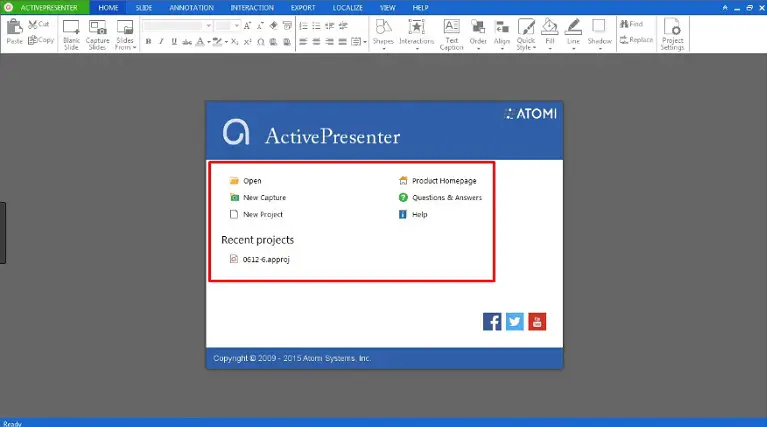Click the decrease indent icon

330,25
